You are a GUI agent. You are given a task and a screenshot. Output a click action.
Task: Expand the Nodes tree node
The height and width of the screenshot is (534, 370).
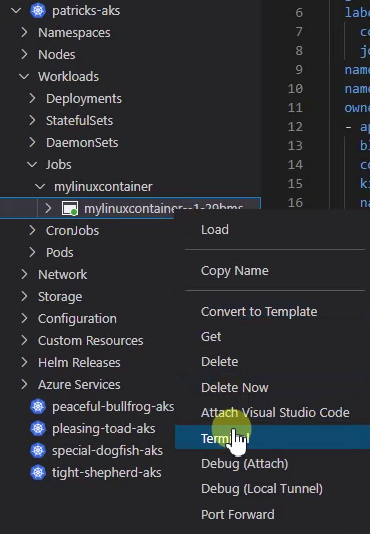click(x=24, y=54)
